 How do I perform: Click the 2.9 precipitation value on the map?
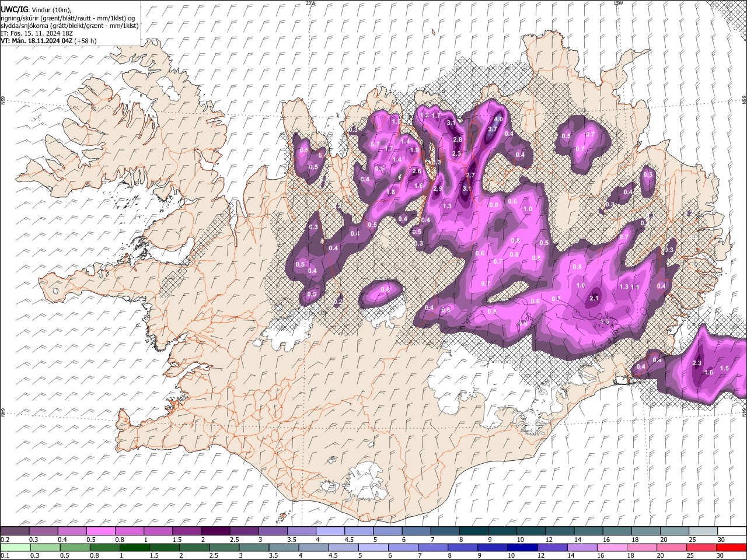[438, 188]
